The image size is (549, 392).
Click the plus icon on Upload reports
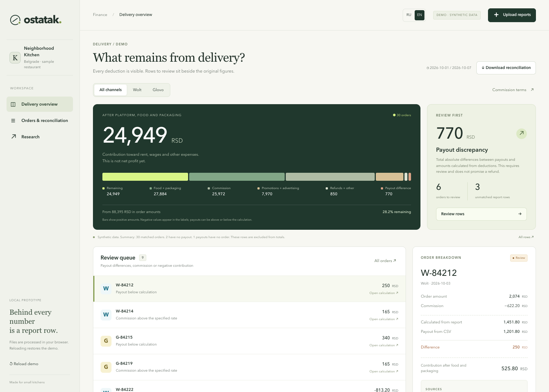[x=496, y=15]
